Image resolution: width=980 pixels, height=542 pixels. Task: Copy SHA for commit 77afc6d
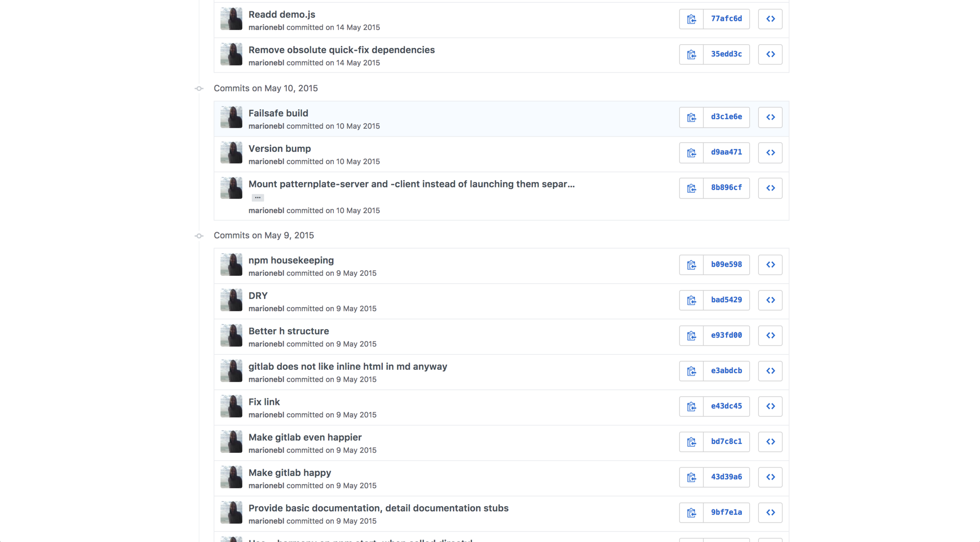point(691,19)
